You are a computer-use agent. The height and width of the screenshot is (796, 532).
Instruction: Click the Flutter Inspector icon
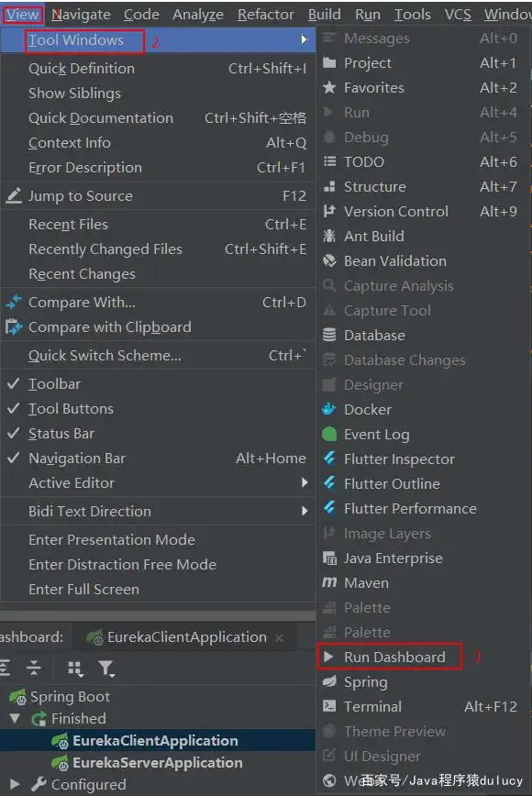pos(329,459)
